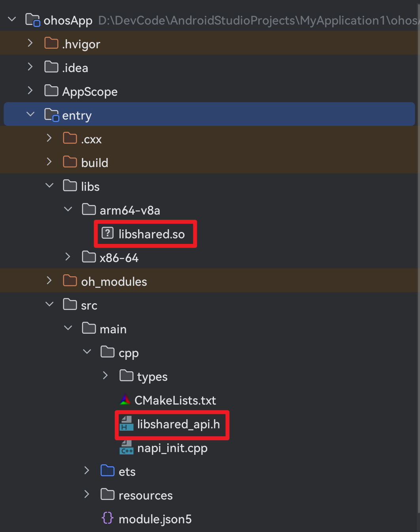420x532 pixels.
Task: Click the build folder icon
Action: tap(70, 161)
